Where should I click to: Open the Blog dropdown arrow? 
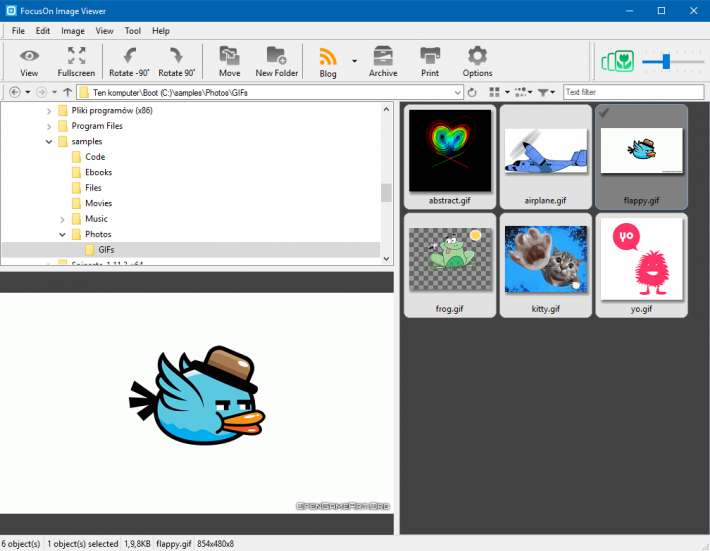click(355, 61)
